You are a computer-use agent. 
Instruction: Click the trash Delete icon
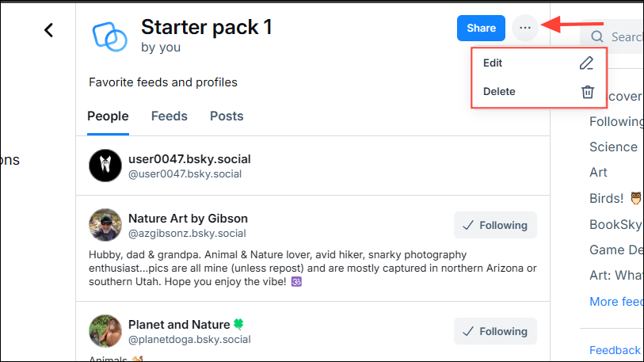(587, 92)
